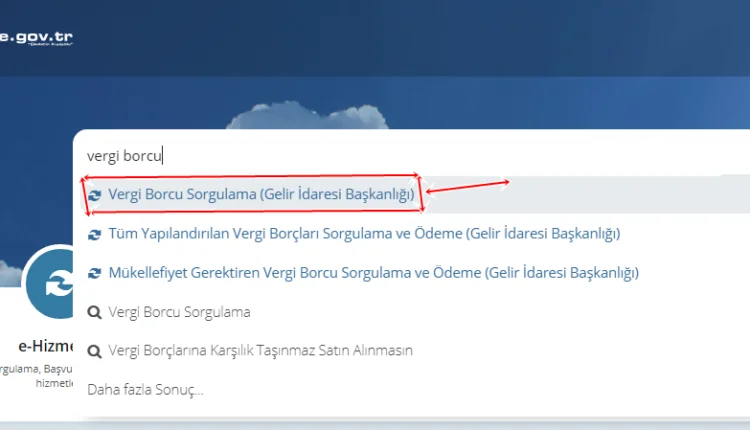Click service icon beside Mükellefiyet Gerektiren Vergi Borcu

click(x=95, y=273)
